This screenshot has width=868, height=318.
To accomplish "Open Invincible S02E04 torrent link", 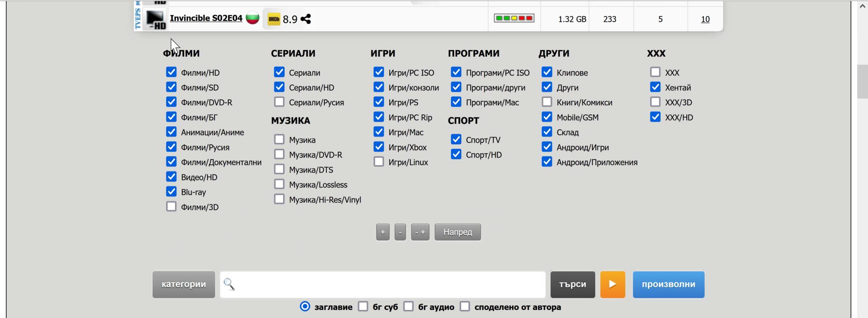I will pos(206,18).
